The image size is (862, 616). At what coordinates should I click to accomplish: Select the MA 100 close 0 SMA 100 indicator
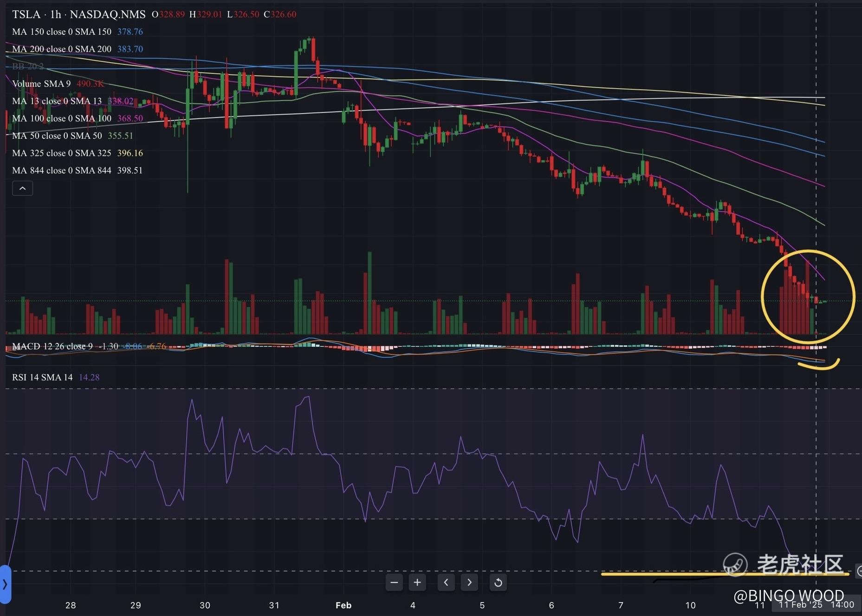pyautogui.click(x=62, y=118)
